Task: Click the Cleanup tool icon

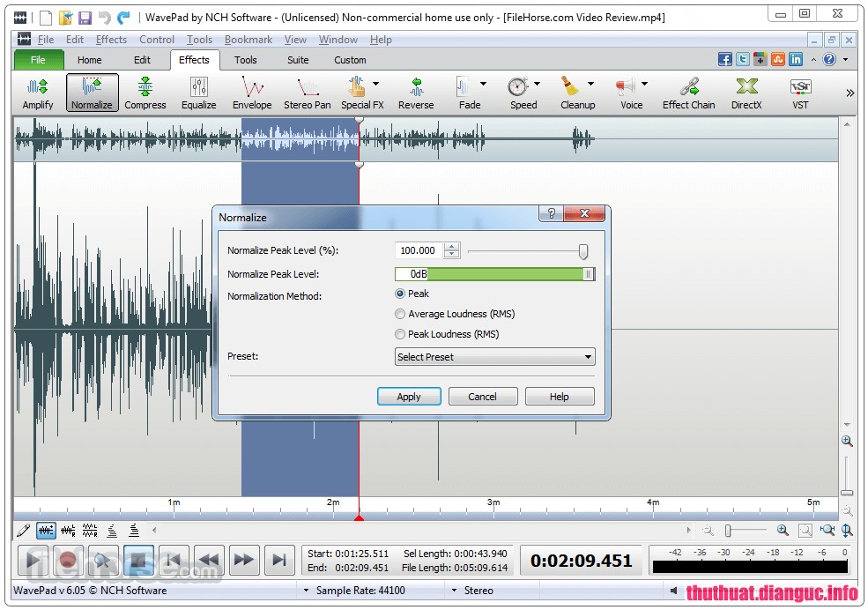Action: (x=569, y=86)
